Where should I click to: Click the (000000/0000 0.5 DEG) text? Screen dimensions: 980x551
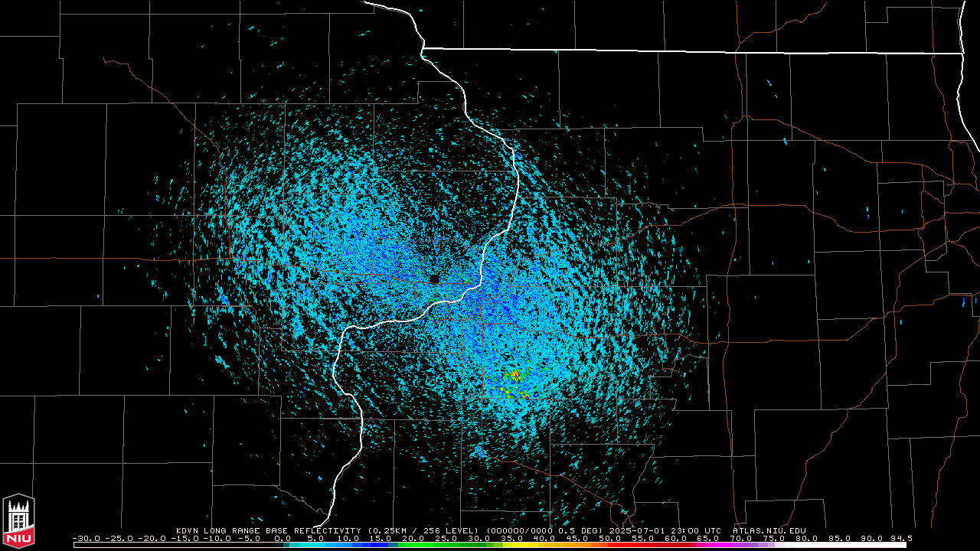pos(545,530)
